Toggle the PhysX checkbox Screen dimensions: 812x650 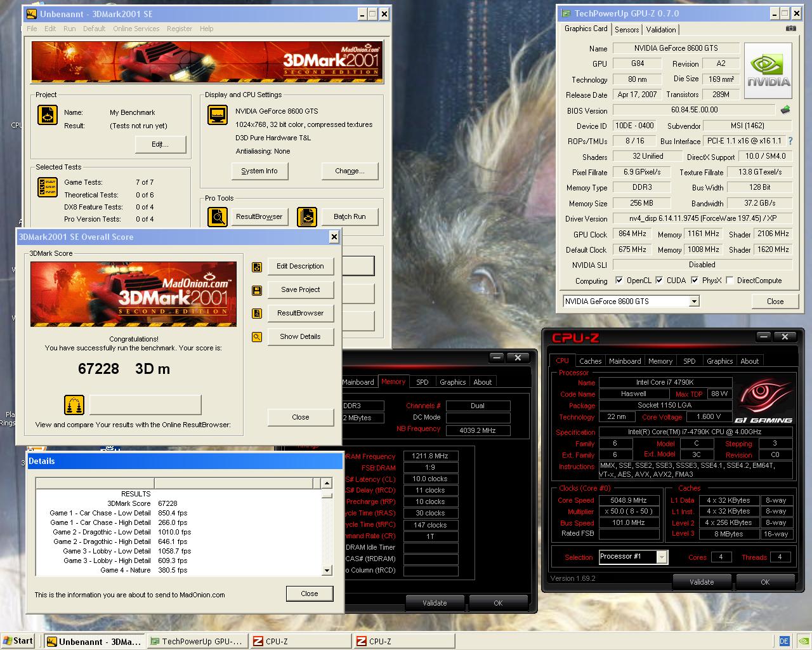[x=695, y=280]
